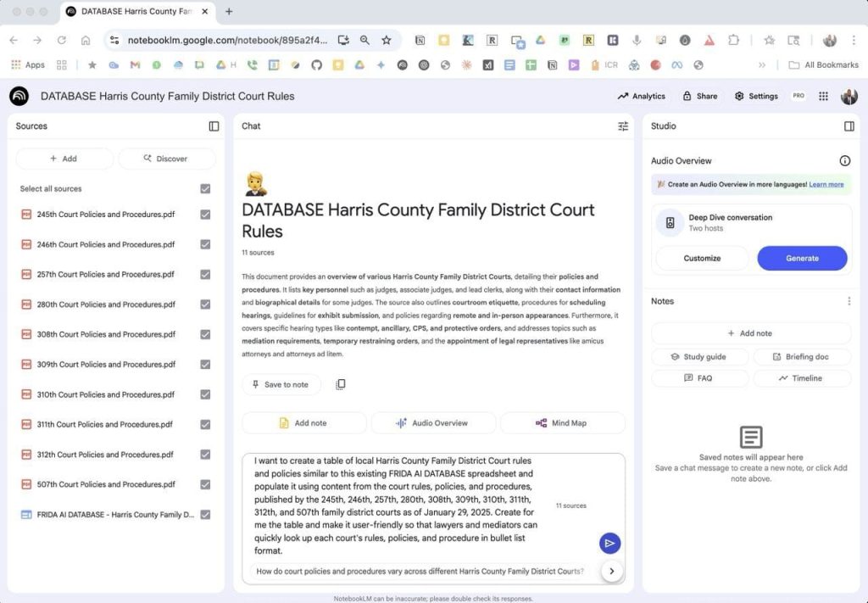Open chat configuration settings icon
Viewport: 868px width, 603px height.
(x=623, y=126)
